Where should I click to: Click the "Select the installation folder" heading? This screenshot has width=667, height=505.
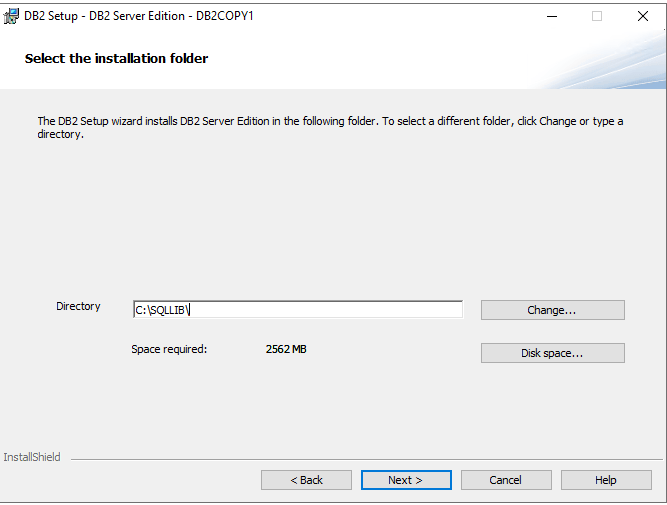[x=116, y=59]
